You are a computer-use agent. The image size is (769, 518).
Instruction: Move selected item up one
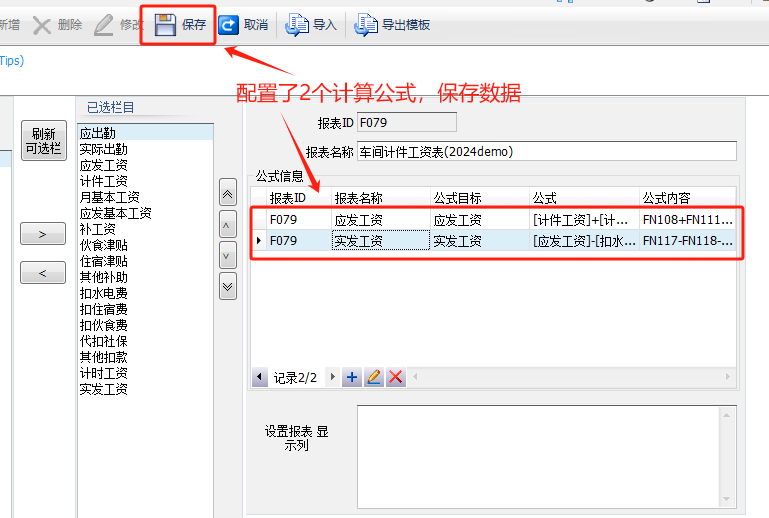[x=228, y=225]
